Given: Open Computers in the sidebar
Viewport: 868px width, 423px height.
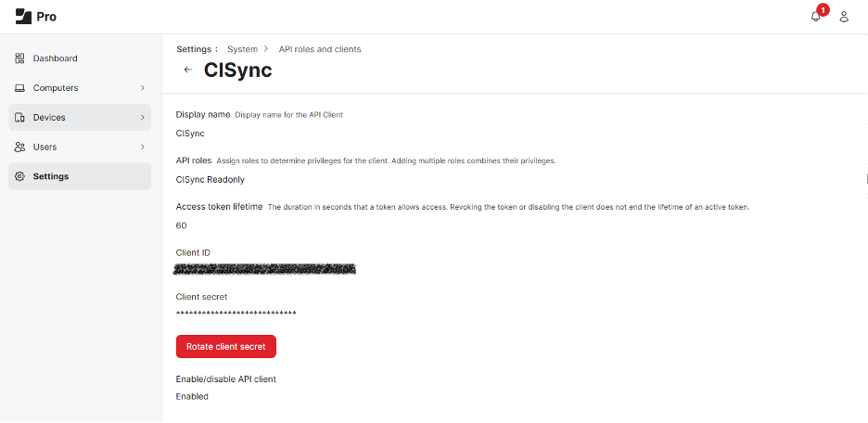Looking at the screenshot, I should click(80, 88).
